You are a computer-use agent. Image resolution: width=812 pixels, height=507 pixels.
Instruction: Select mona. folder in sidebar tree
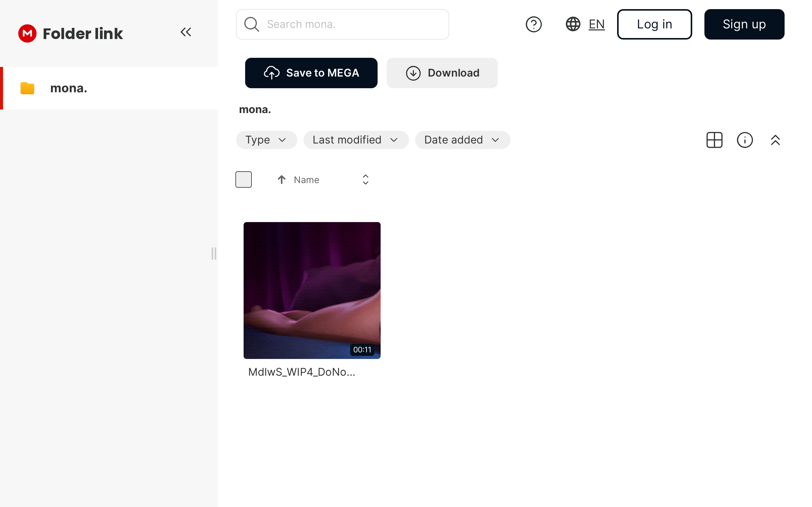pyautogui.click(x=69, y=88)
